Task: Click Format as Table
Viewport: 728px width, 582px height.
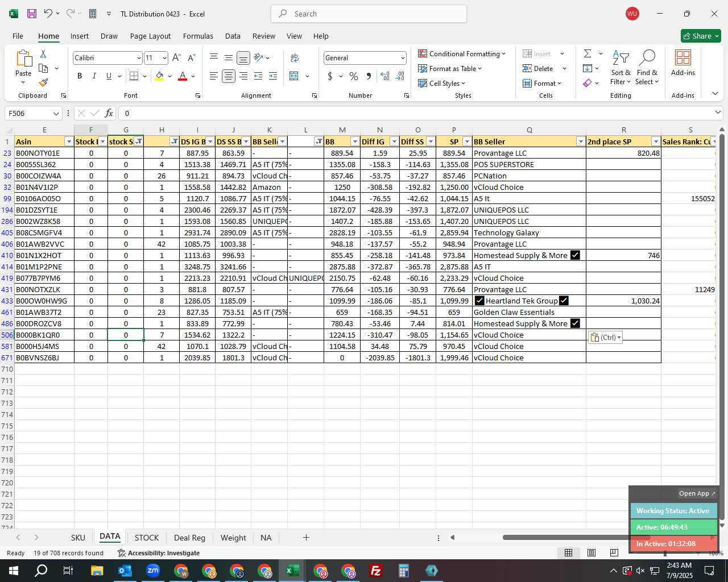Action: point(450,68)
